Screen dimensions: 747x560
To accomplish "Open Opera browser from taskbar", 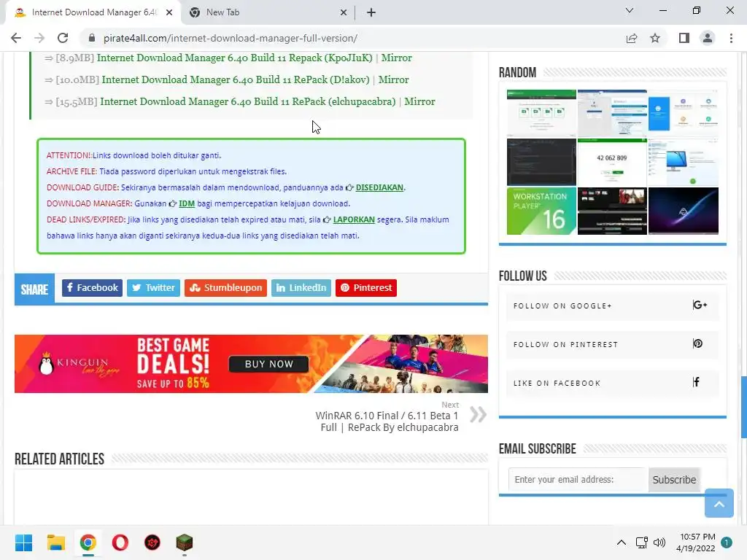I will pyautogui.click(x=120, y=542).
